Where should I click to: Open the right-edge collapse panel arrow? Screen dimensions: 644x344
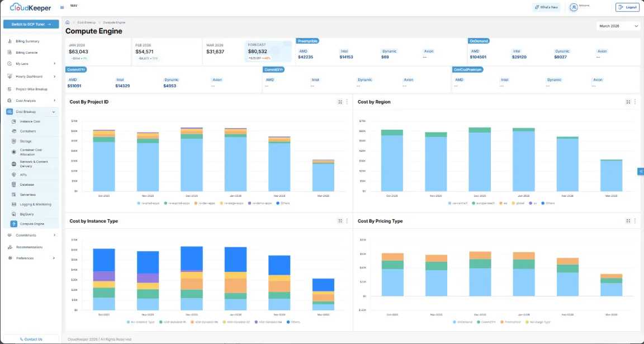[641, 172]
